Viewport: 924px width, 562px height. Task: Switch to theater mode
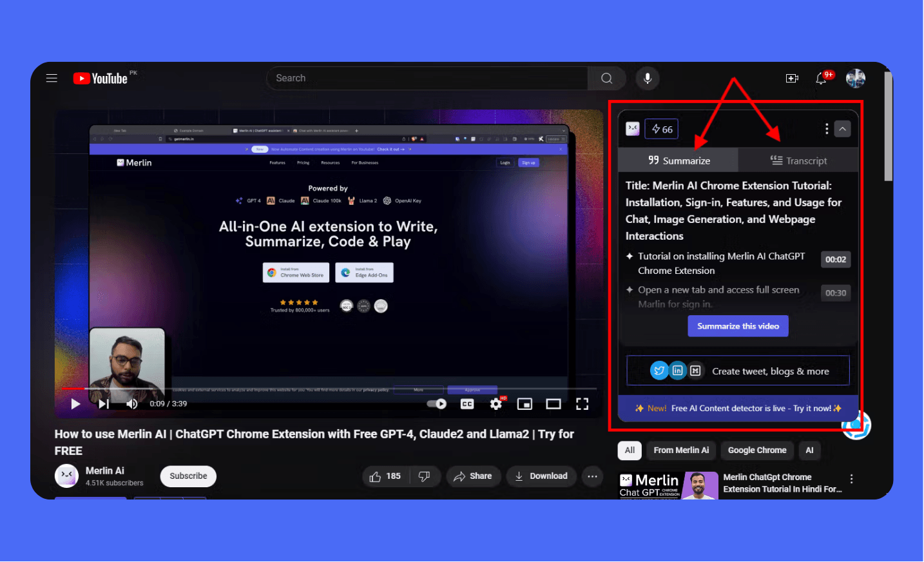(553, 404)
